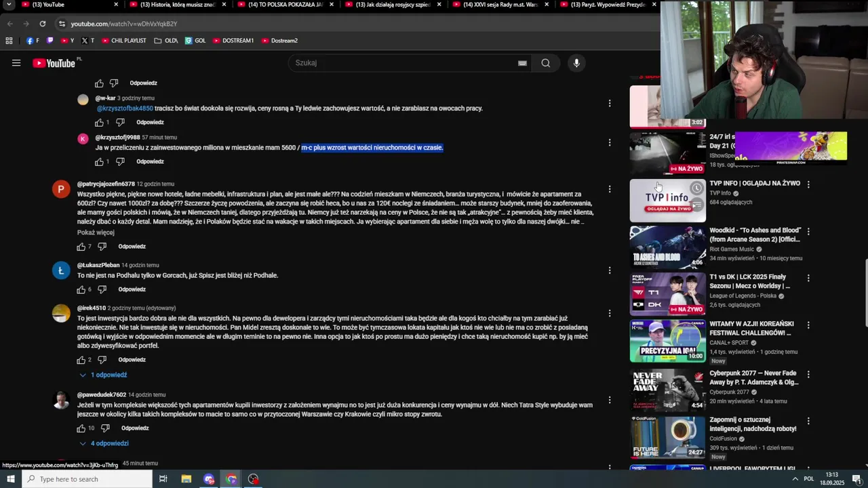Viewport: 868px width, 488px height.
Task: Open options for Cyberpunk 2077 Never Fade Away
Action: (808, 374)
